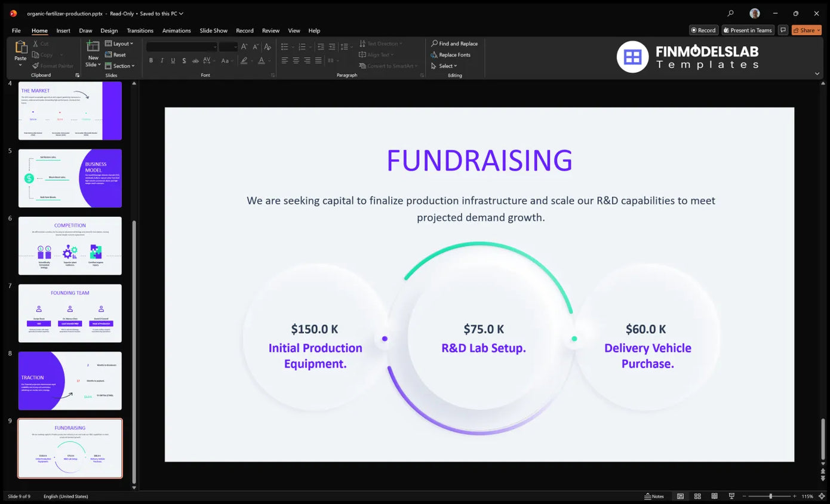This screenshot has width=830, height=504.
Task: Open Find and Replace
Action: (x=454, y=44)
